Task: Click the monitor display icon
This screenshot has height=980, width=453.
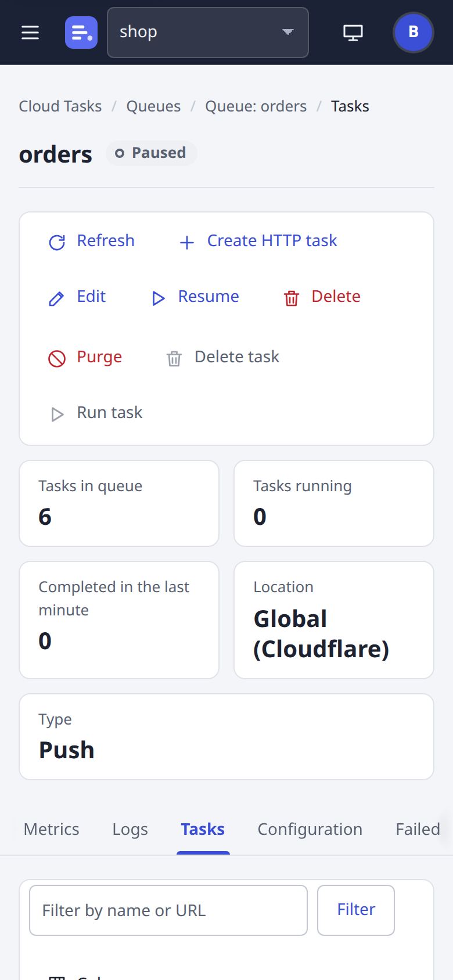Action: (353, 33)
